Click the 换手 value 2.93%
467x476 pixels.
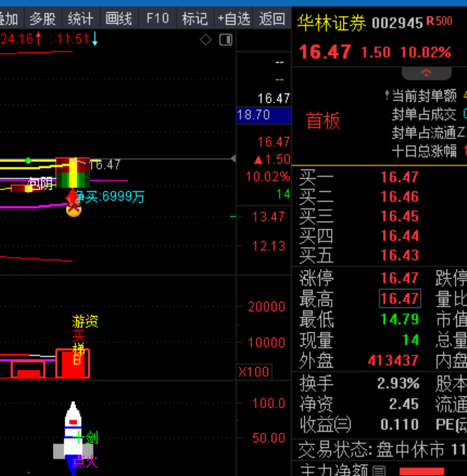click(x=398, y=383)
